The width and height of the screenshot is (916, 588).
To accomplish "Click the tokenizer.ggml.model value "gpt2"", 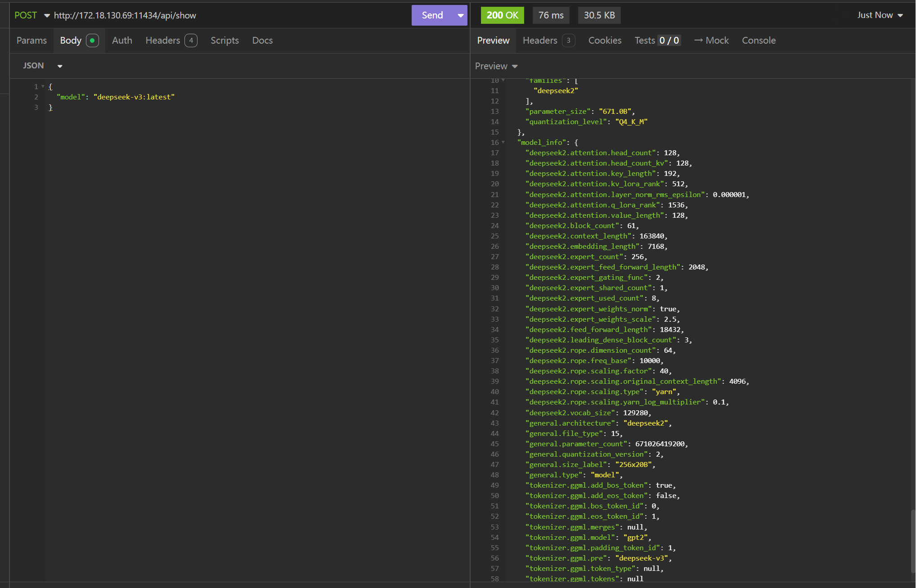I will coord(635,537).
